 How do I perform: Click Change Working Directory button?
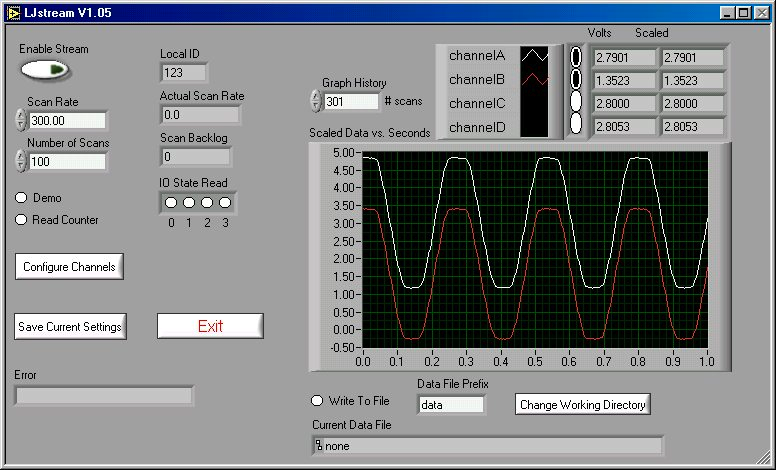[583, 405]
